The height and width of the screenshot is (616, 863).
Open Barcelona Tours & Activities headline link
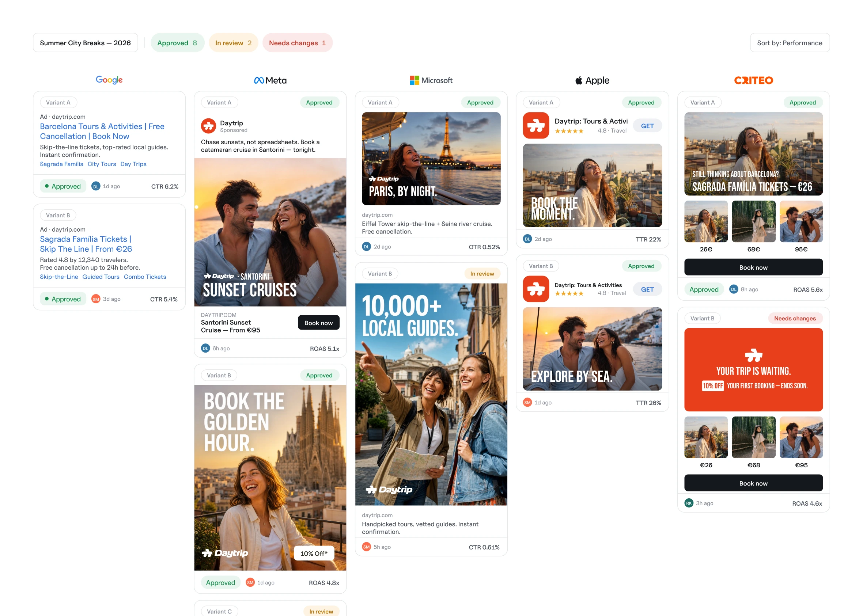coord(102,131)
